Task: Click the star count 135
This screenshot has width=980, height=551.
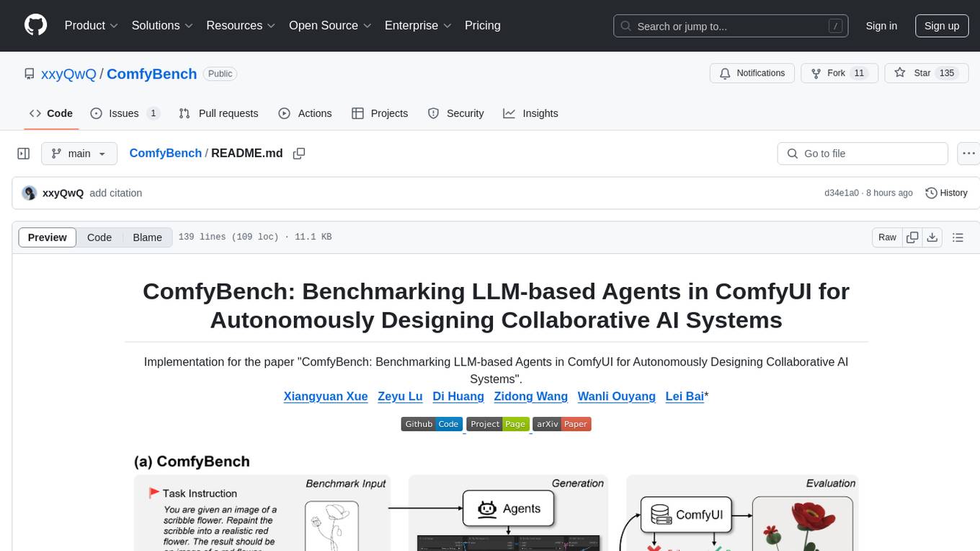Action: (x=947, y=74)
